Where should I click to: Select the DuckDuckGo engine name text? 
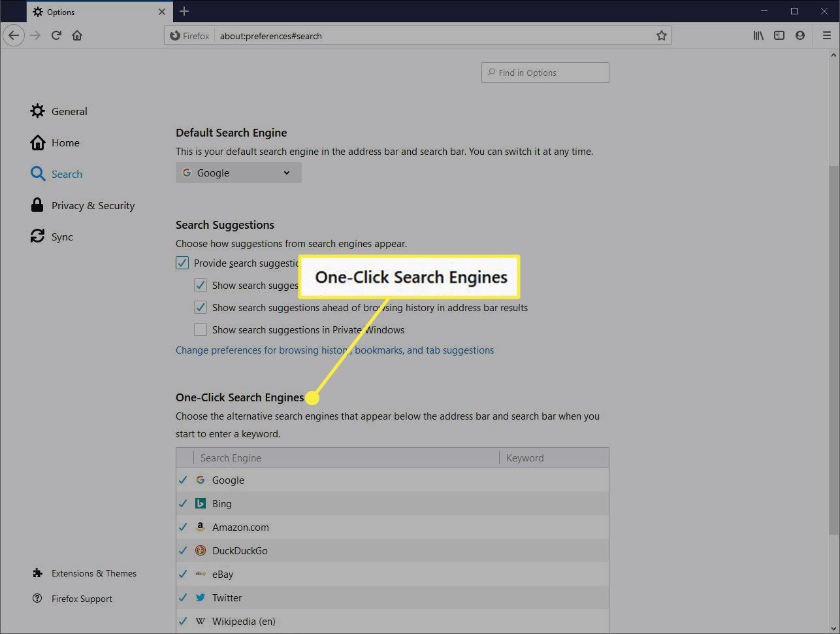pos(240,550)
